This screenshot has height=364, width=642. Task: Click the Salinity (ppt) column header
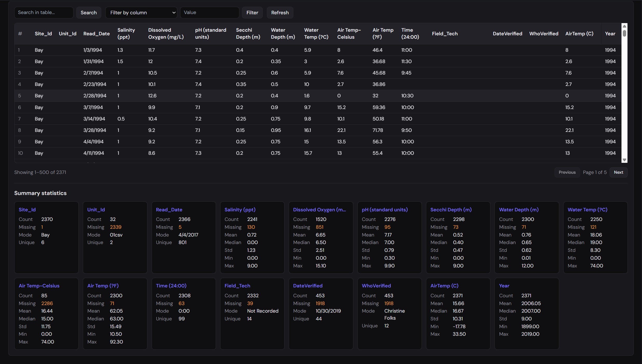point(126,33)
